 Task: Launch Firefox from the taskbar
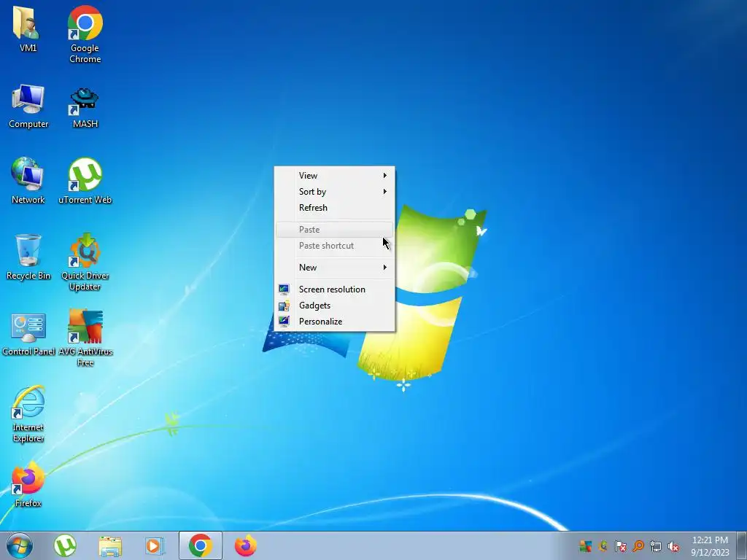click(246, 545)
